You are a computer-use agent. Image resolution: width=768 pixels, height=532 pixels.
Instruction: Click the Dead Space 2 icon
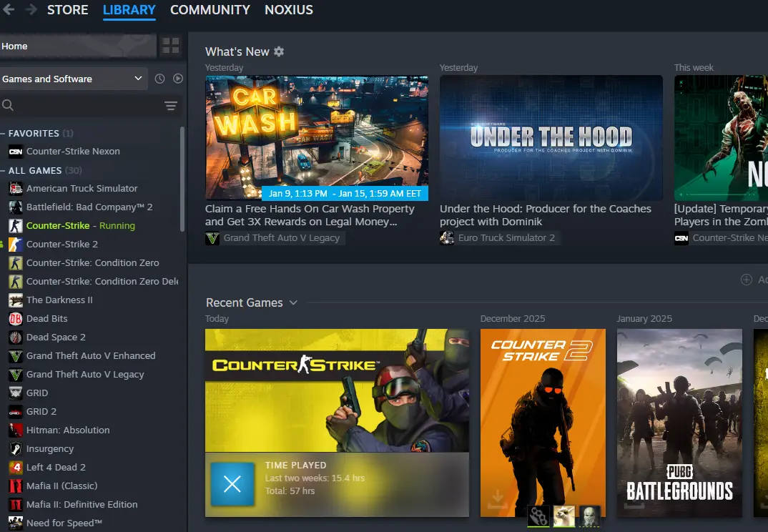[x=16, y=337]
